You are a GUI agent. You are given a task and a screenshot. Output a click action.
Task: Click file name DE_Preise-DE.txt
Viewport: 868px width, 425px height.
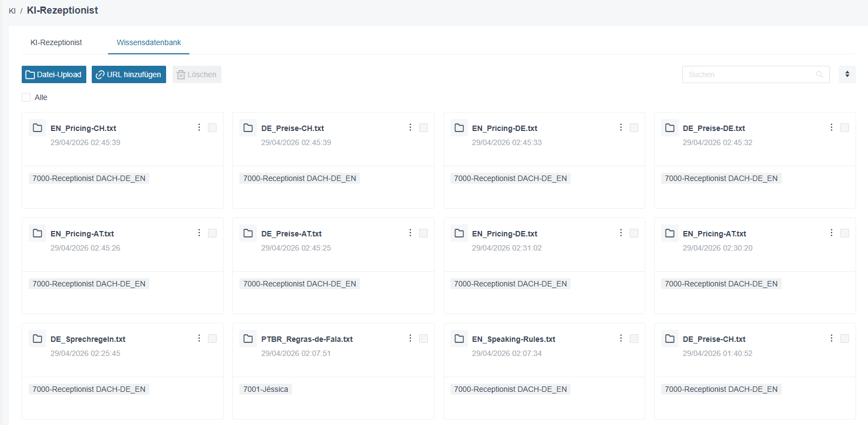[x=714, y=128]
